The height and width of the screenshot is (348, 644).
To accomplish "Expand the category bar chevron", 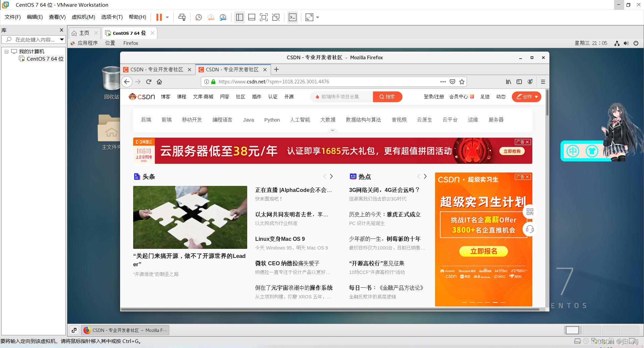I will (x=332, y=130).
